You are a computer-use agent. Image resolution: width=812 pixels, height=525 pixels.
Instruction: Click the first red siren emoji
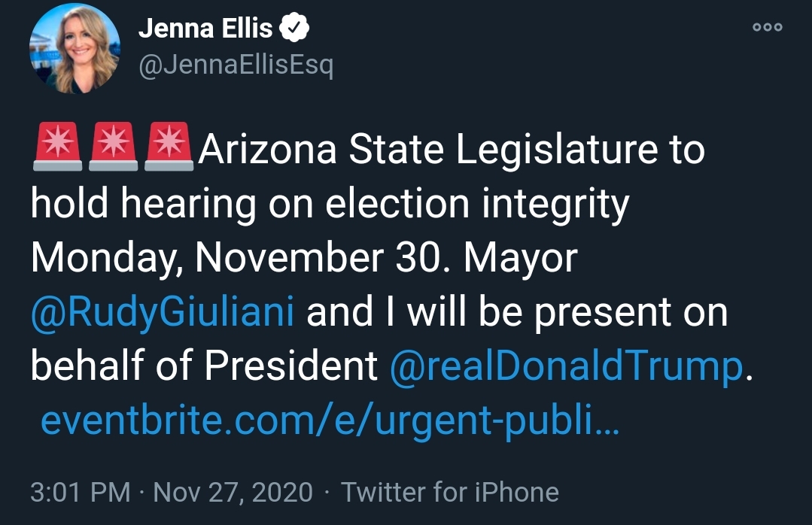click(57, 147)
